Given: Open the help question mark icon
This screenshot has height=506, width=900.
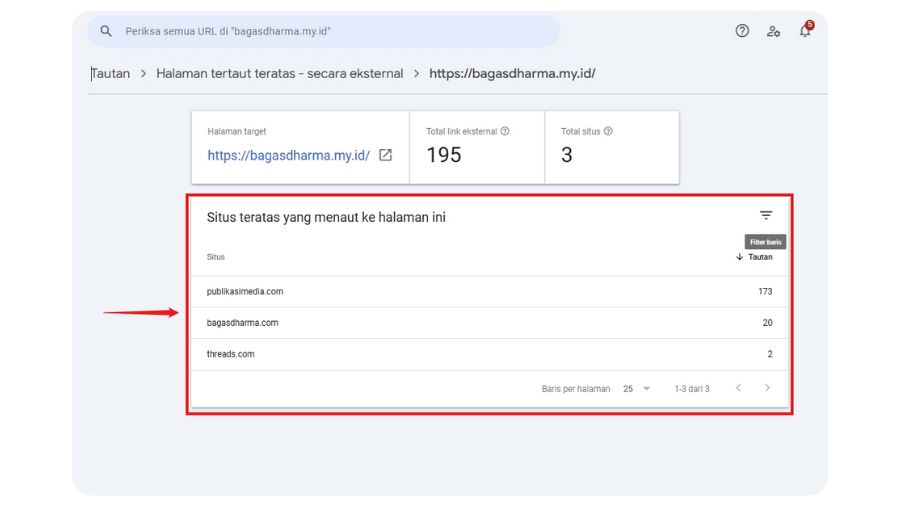Looking at the screenshot, I should [x=742, y=31].
